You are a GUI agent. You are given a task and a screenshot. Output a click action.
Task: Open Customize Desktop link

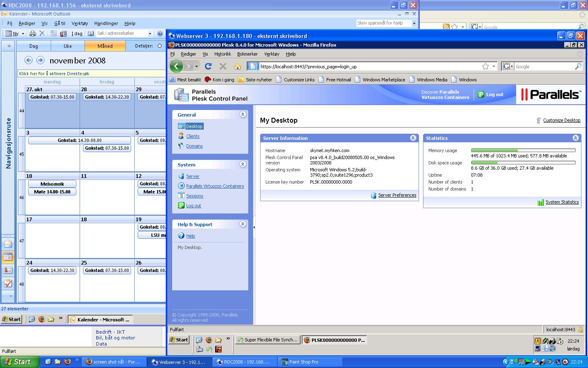[561, 120]
